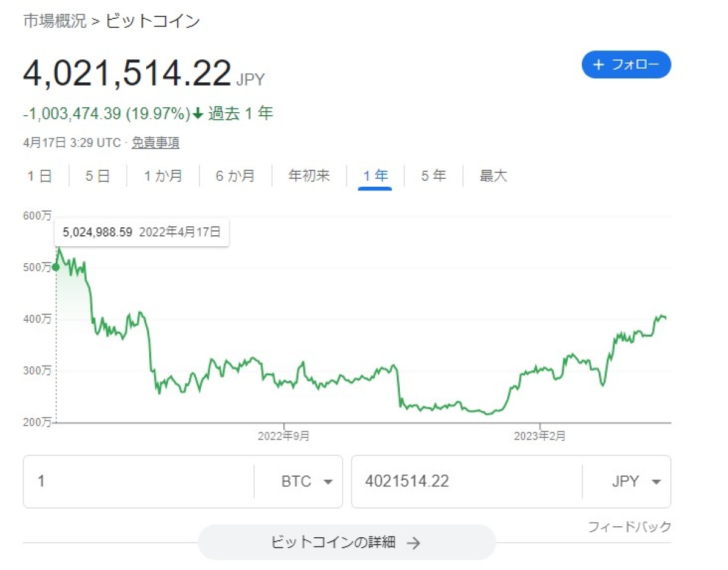The image size is (728, 570).
Task: Open the 免責事項 disclaimer link
Action: 155,143
